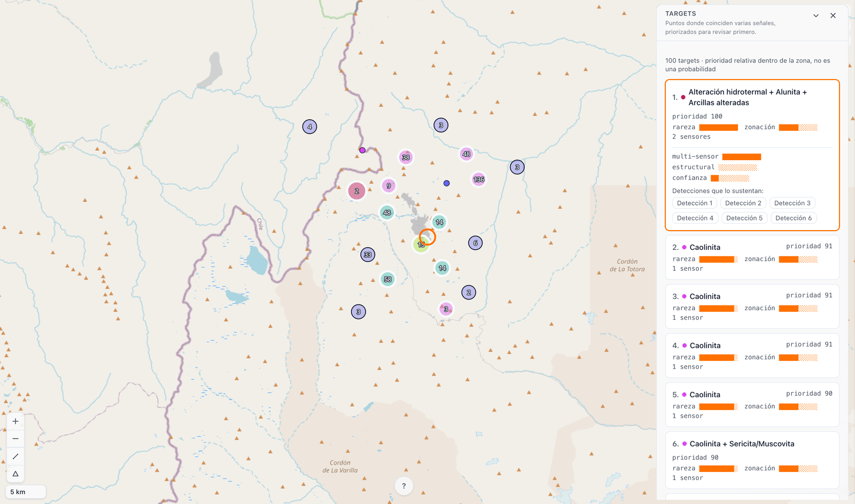Open Detección 3 chip
The width and height of the screenshot is (855, 504).
(792, 203)
